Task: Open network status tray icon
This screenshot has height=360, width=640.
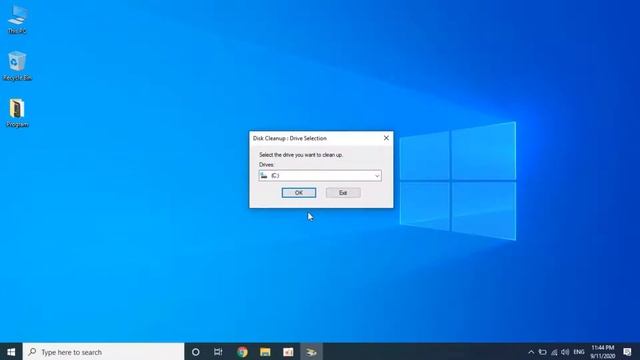Action: click(x=554, y=352)
